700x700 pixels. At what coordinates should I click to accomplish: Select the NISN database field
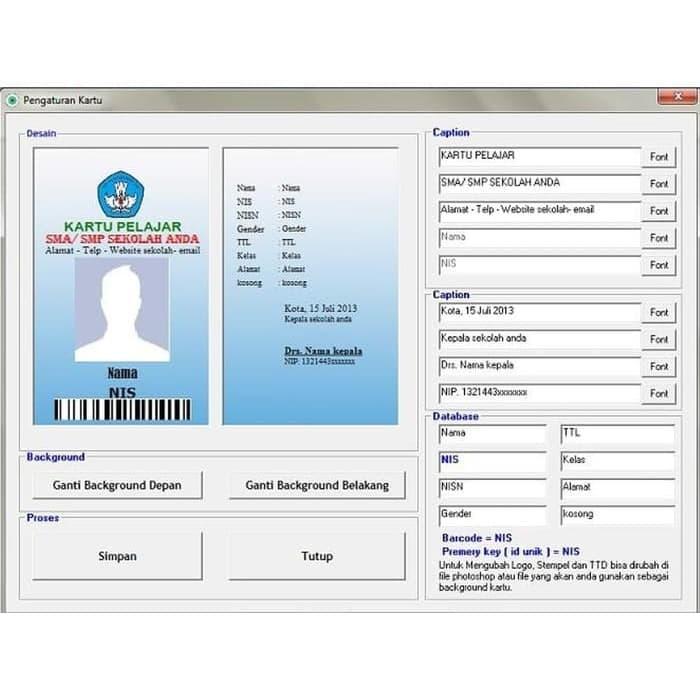tap(492, 488)
